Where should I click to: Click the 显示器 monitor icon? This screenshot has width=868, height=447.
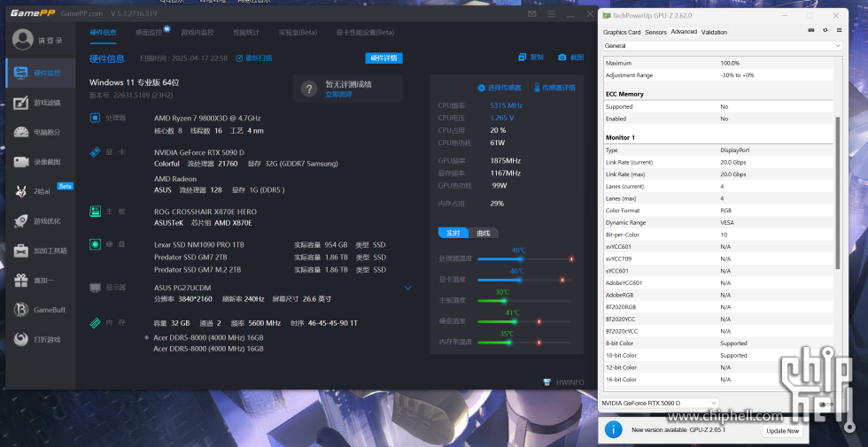(96, 288)
